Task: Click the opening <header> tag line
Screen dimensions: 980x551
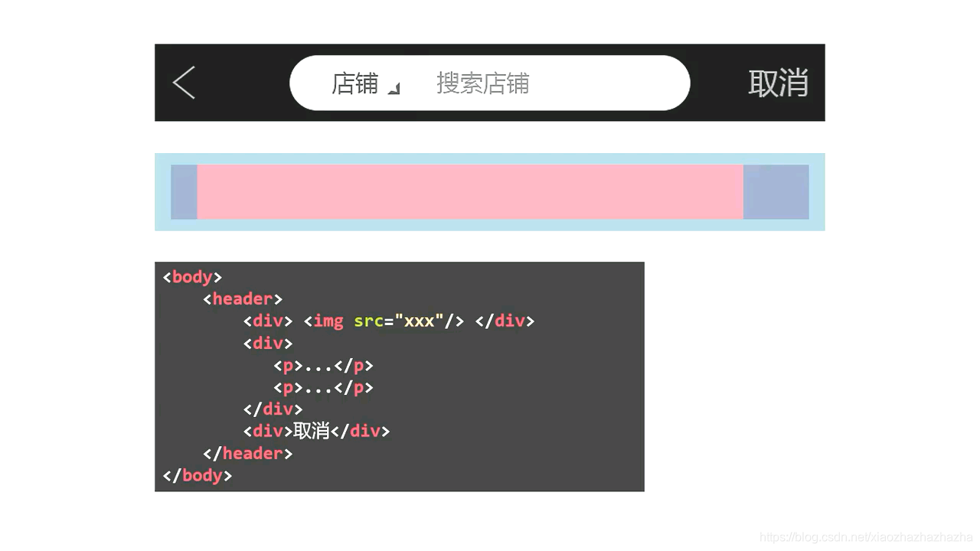Action: point(243,299)
